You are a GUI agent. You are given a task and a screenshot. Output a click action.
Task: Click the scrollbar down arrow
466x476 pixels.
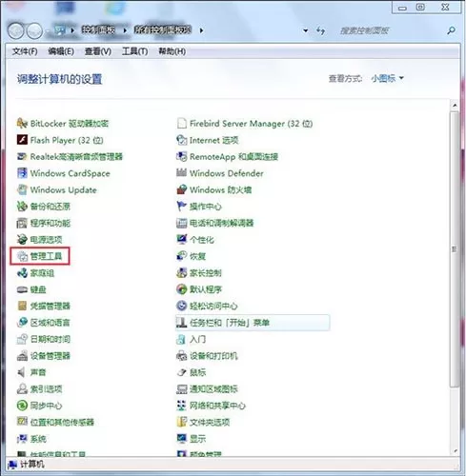point(455,450)
